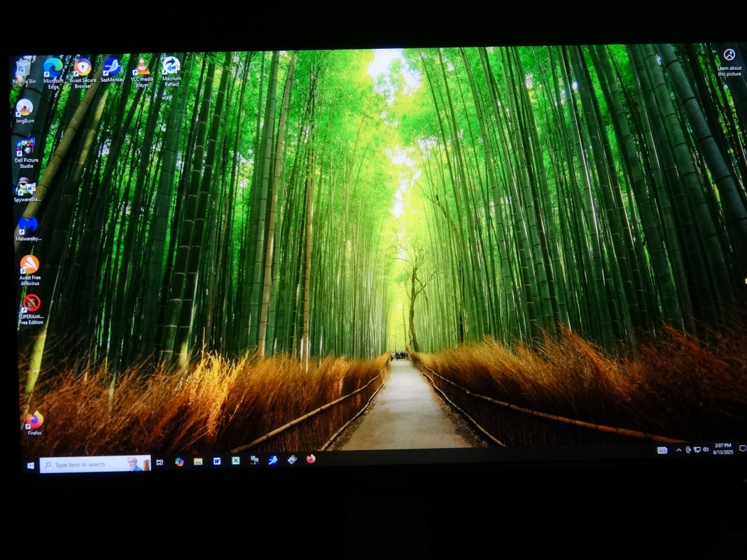
Task: Click the tray icon right of the chevron
Action: 688,449
